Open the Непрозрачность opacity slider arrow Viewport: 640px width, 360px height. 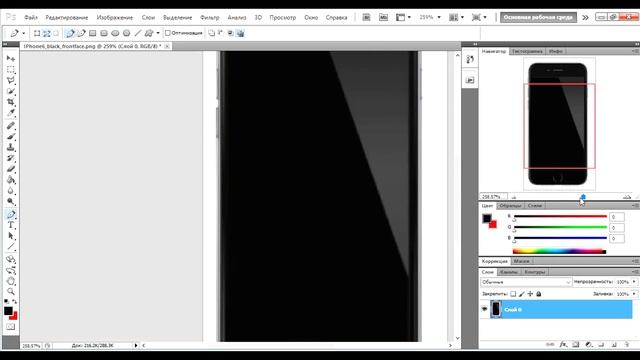click(x=634, y=282)
